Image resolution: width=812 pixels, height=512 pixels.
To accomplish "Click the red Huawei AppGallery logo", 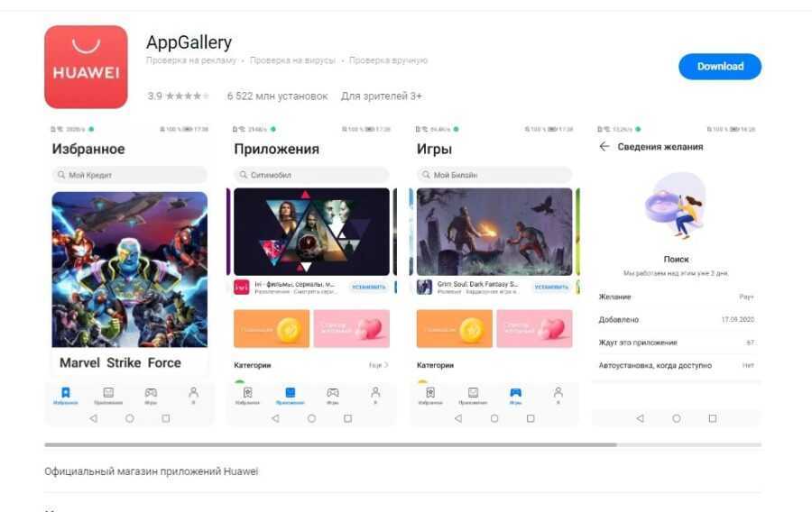I will pos(86,67).
